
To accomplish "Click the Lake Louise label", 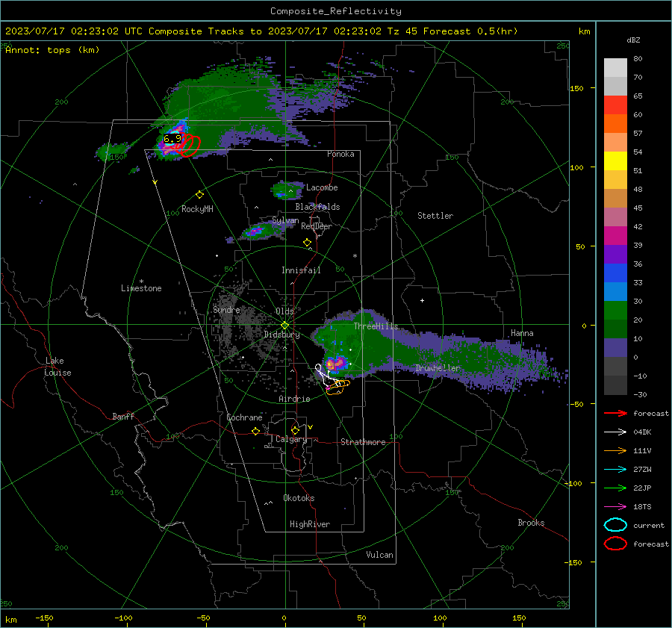I will pos(58,367).
